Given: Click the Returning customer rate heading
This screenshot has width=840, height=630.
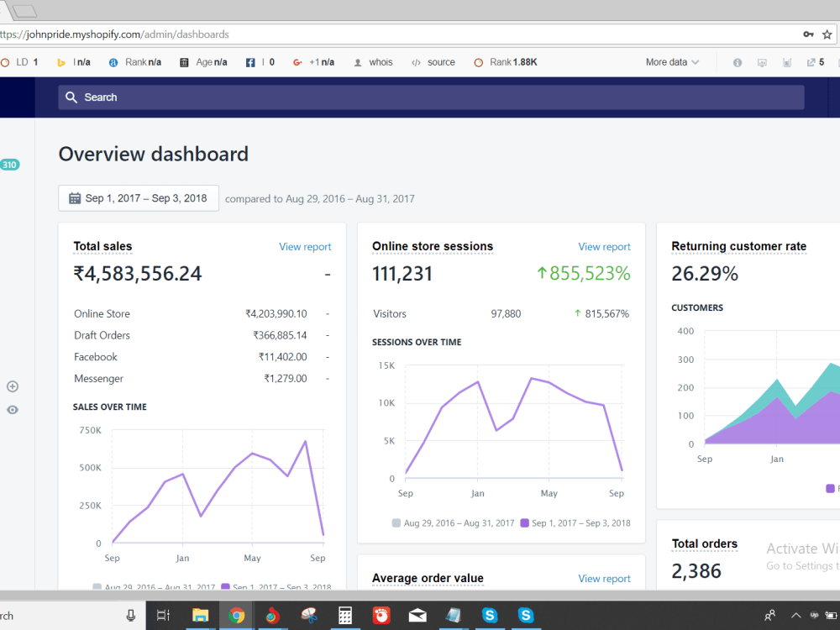Looking at the screenshot, I should 738,246.
